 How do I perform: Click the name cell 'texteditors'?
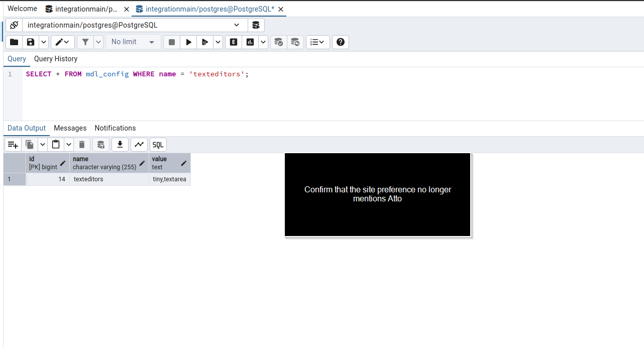(x=109, y=179)
